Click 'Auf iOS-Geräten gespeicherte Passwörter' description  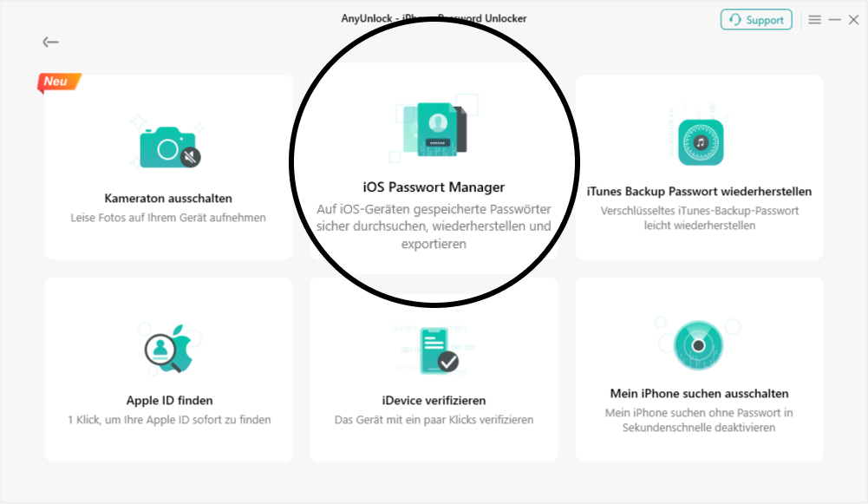(x=434, y=226)
